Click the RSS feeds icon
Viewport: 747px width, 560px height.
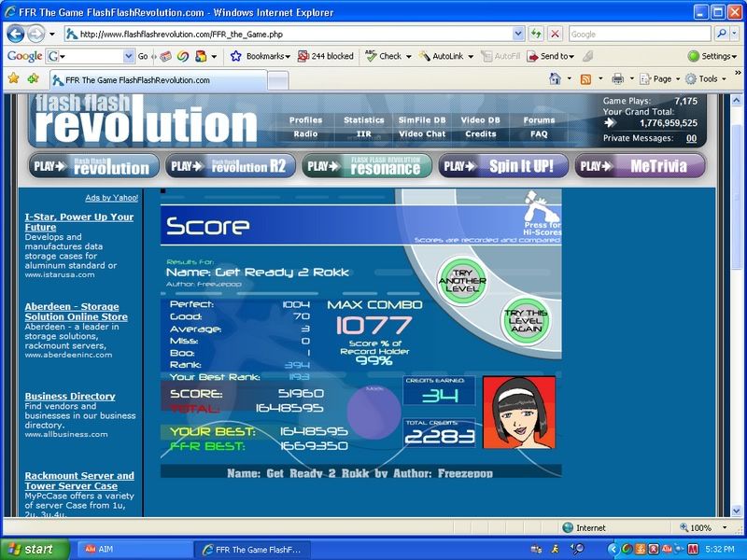point(586,79)
